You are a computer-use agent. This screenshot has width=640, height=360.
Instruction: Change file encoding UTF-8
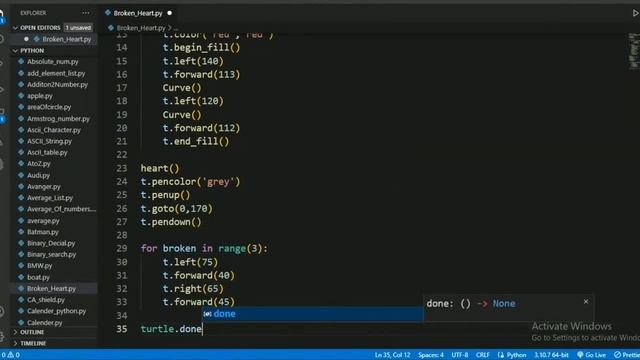pyautogui.click(x=460, y=355)
